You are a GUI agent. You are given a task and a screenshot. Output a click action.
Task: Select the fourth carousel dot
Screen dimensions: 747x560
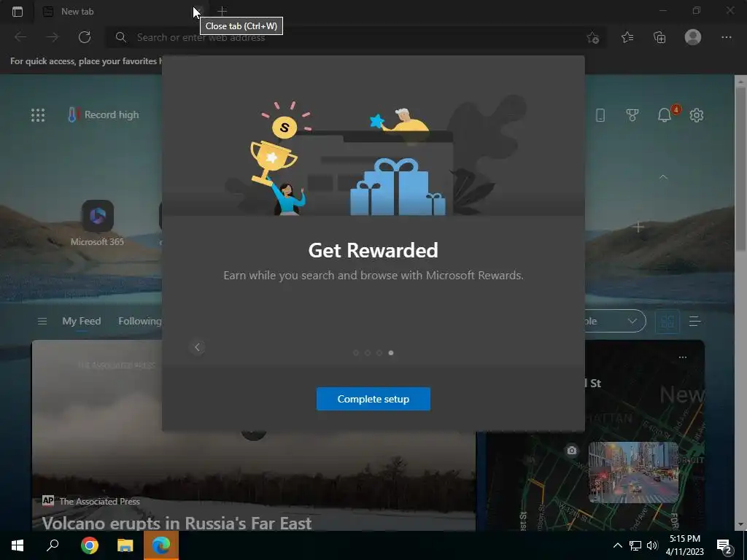coord(391,353)
